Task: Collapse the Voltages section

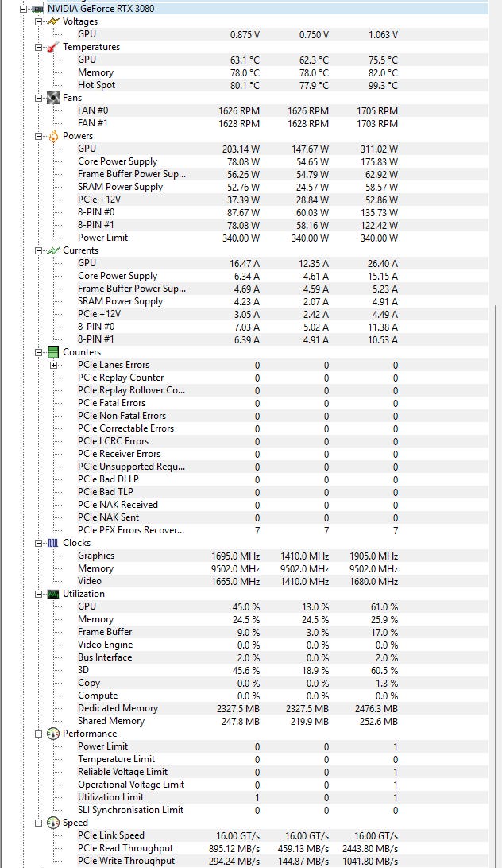Action: (x=38, y=21)
